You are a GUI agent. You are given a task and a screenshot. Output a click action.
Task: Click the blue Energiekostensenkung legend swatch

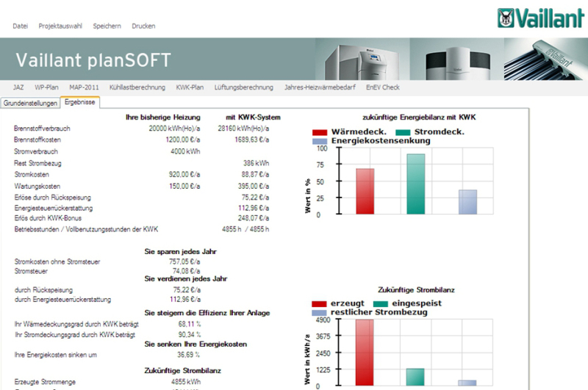pyautogui.click(x=320, y=141)
